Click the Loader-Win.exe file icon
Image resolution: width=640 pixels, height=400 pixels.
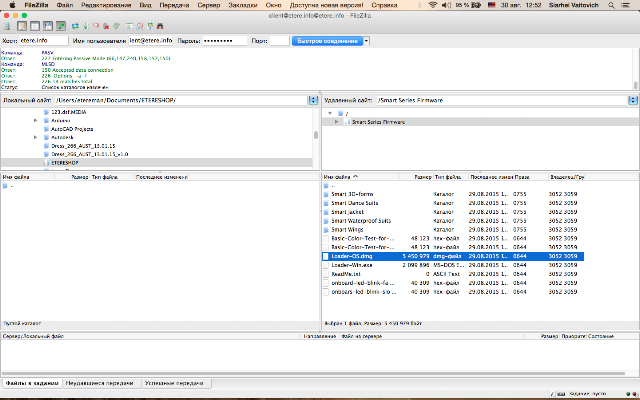click(326, 265)
